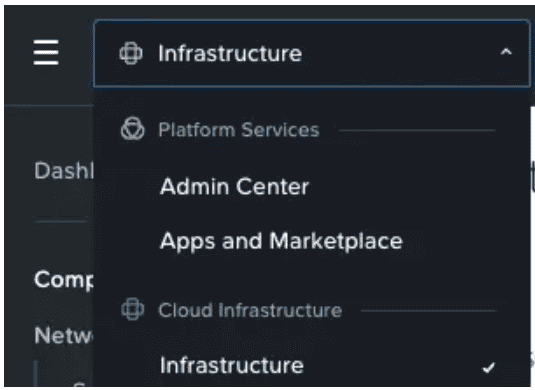
Task: Click the Infrastructure app switcher dropdown
Action: (x=312, y=53)
